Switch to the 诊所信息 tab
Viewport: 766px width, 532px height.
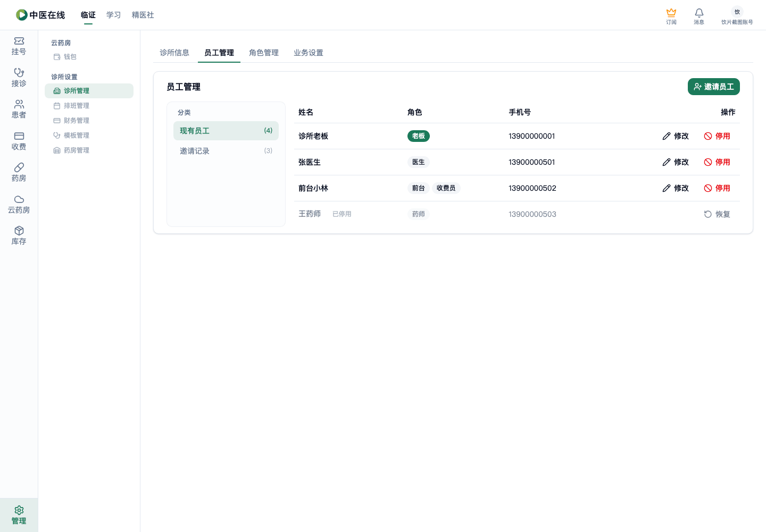(174, 53)
